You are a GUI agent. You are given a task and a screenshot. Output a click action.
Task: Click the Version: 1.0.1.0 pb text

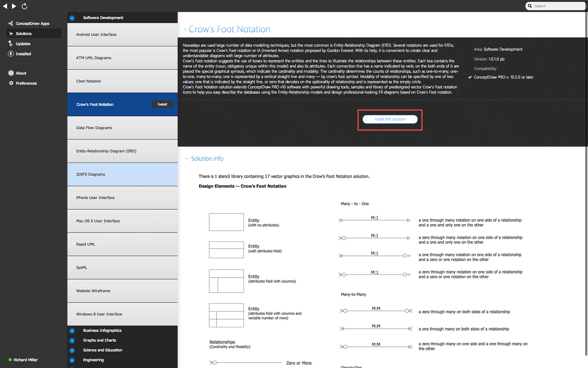coord(489,59)
